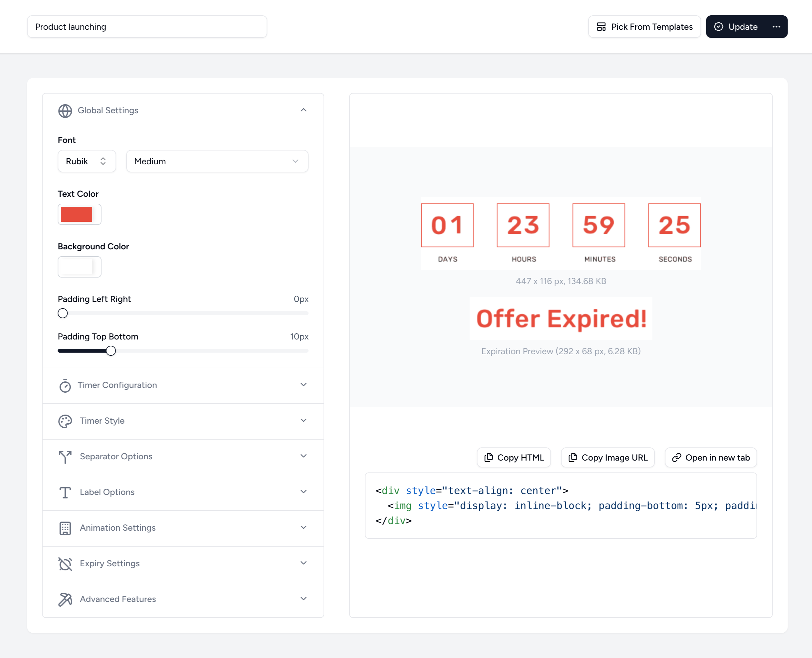Image resolution: width=812 pixels, height=658 pixels.
Task: Click the Expiry Settings bell icon
Action: tap(65, 564)
